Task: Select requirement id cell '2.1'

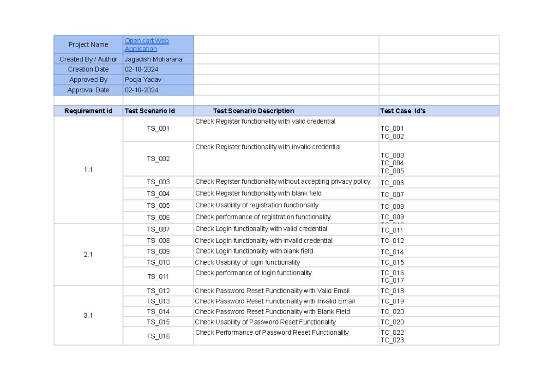Action: coord(88,254)
